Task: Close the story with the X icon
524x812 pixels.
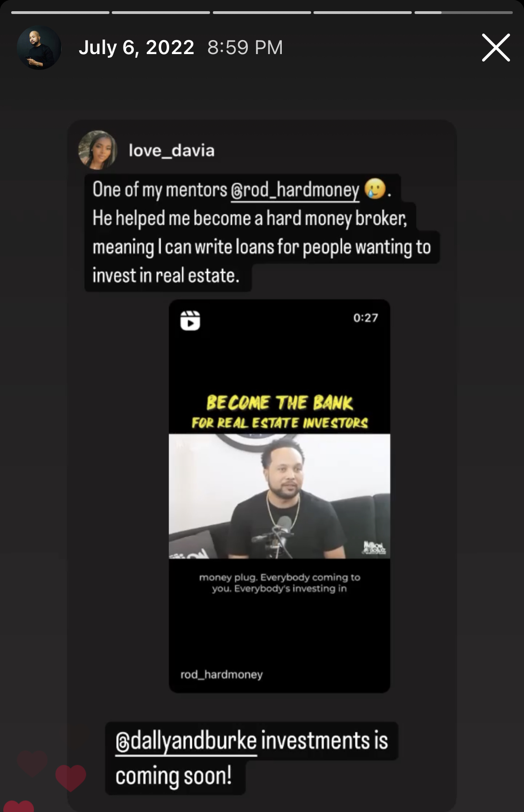Action: 496,48
